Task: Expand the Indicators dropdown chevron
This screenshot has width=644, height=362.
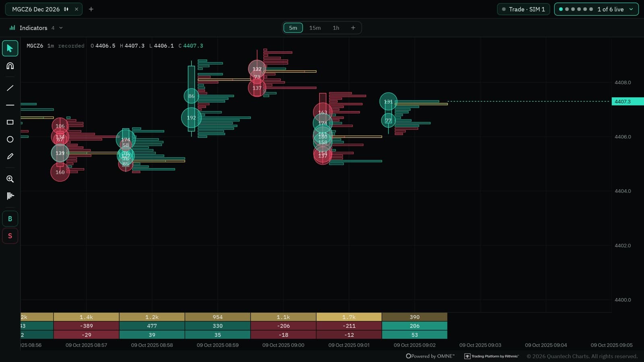Action: (61, 28)
